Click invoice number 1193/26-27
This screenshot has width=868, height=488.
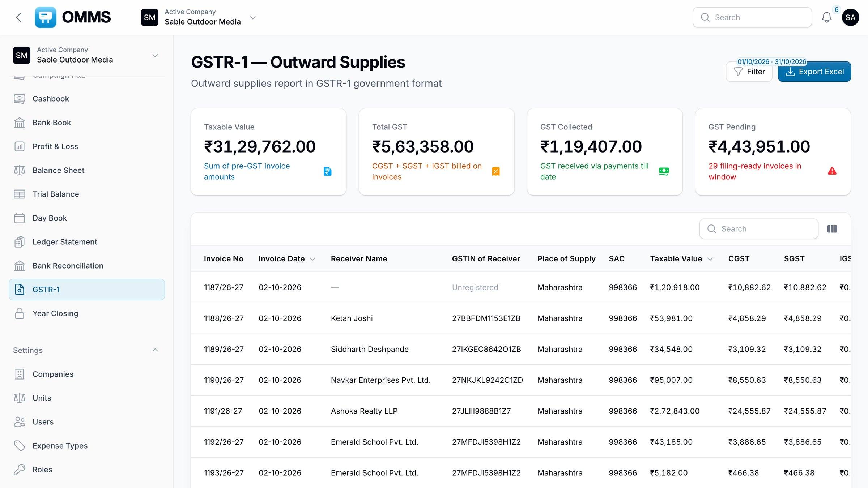click(224, 473)
